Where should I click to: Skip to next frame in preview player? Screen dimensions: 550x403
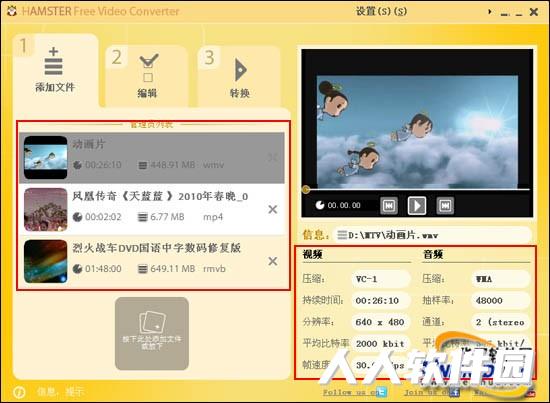click(x=445, y=206)
